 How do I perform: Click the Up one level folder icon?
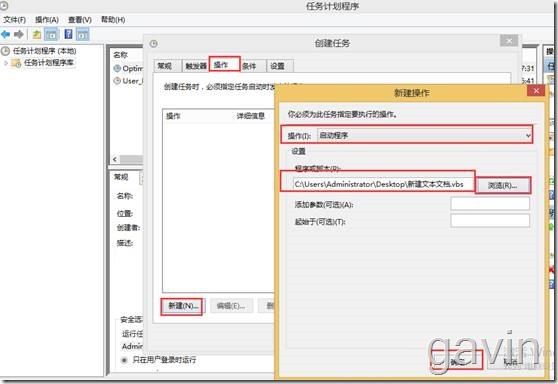click(x=37, y=35)
